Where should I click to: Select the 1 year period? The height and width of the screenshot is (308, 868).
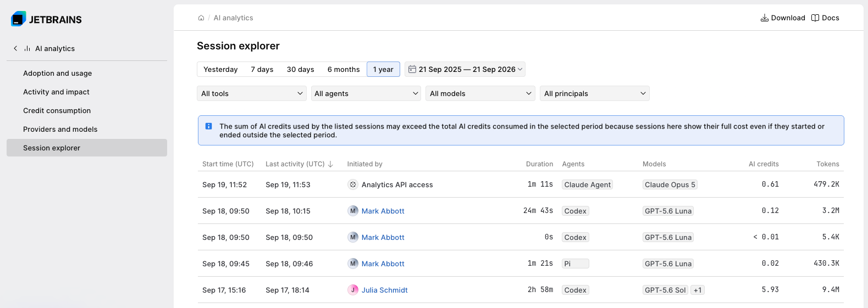383,69
